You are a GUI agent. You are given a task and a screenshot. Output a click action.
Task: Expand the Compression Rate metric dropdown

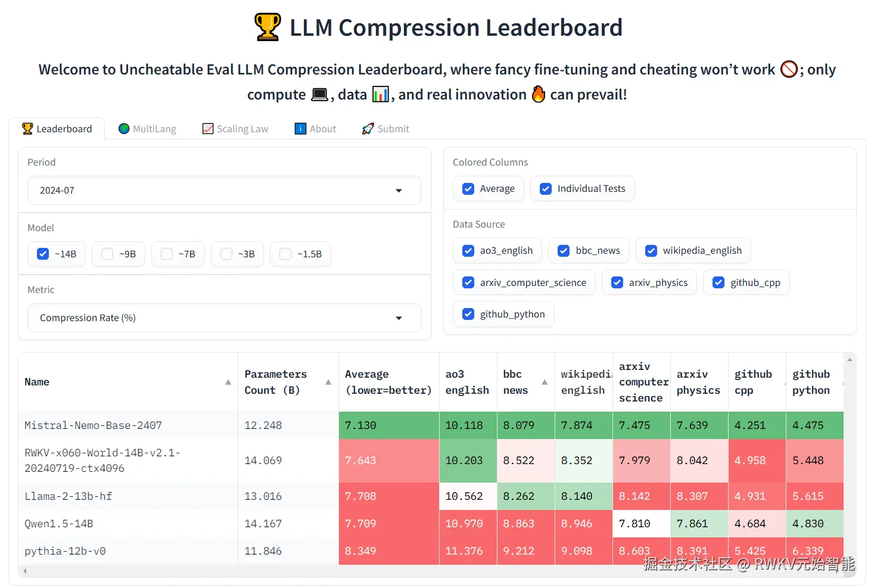coord(225,318)
